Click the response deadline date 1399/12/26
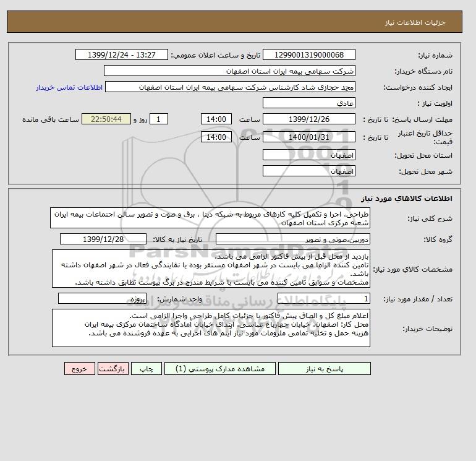Viewport: 476px width, 461px height. pos(308,119)
